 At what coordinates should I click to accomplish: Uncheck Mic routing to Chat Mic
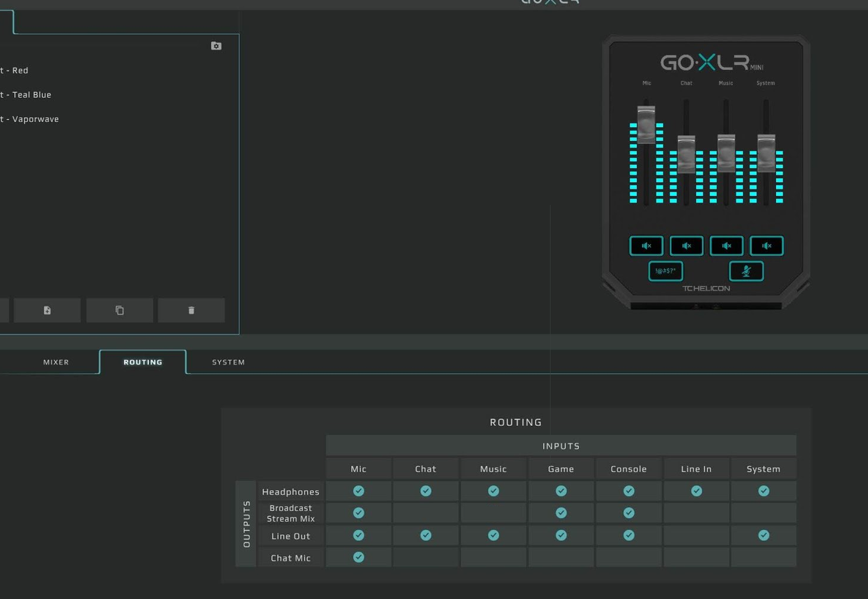pyautogui.click(x=359, y=557)
